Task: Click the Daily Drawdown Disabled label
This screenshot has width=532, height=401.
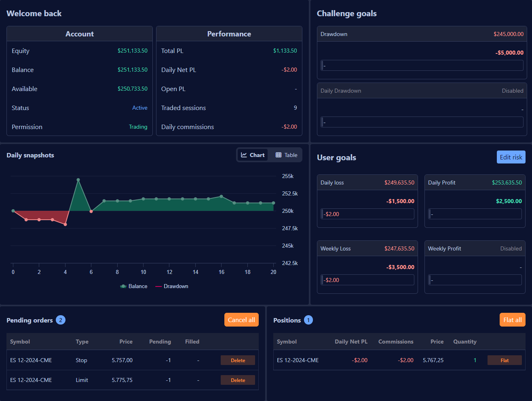Action: [513, 91]
